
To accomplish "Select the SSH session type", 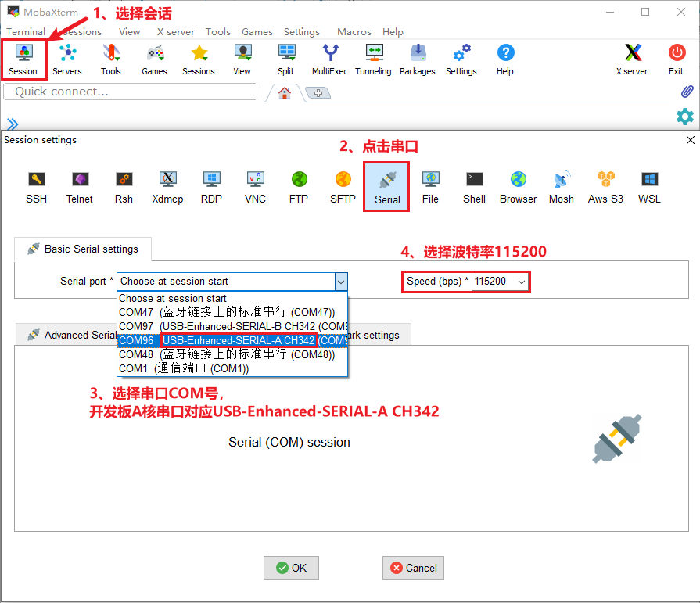I will tap(37, 188).
